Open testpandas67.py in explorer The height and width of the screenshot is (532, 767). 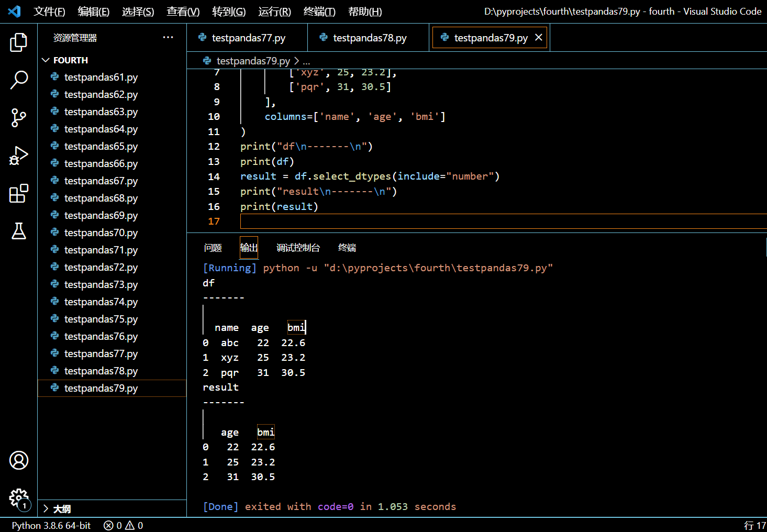[112, 181]
